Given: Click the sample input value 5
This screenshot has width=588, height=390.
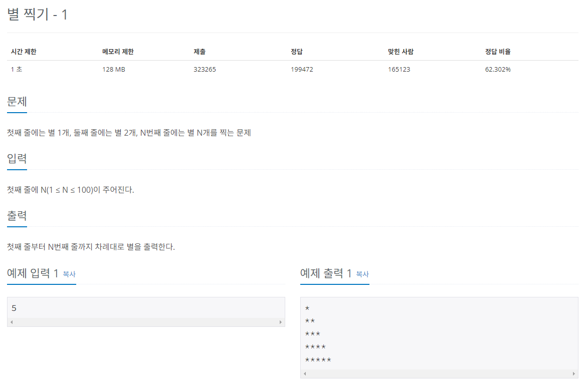Looking at the screenshot, I should pyautogui.click(x=14, y=308).
